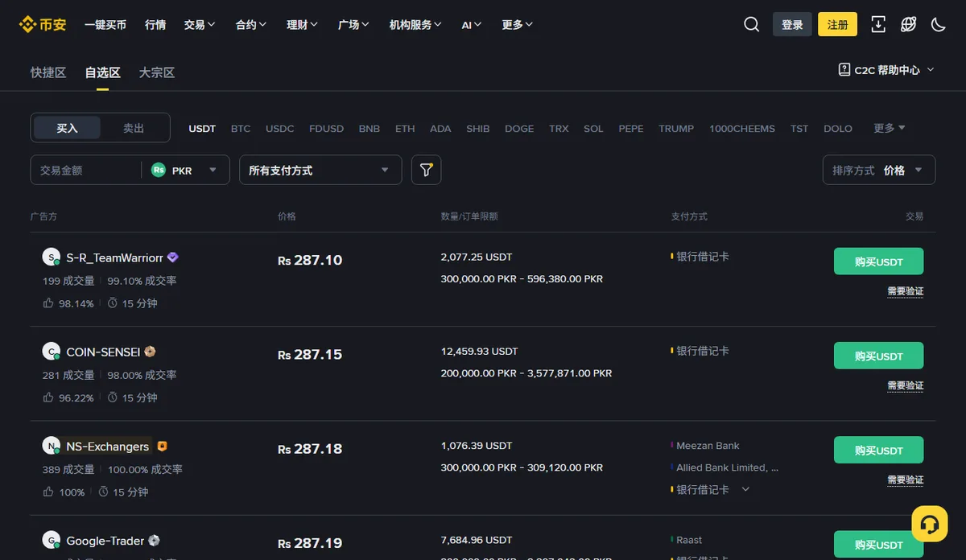Click 需要验证 under COIN-SENSEI row
This screenshot has width=966, height=560.
(905, 385)
